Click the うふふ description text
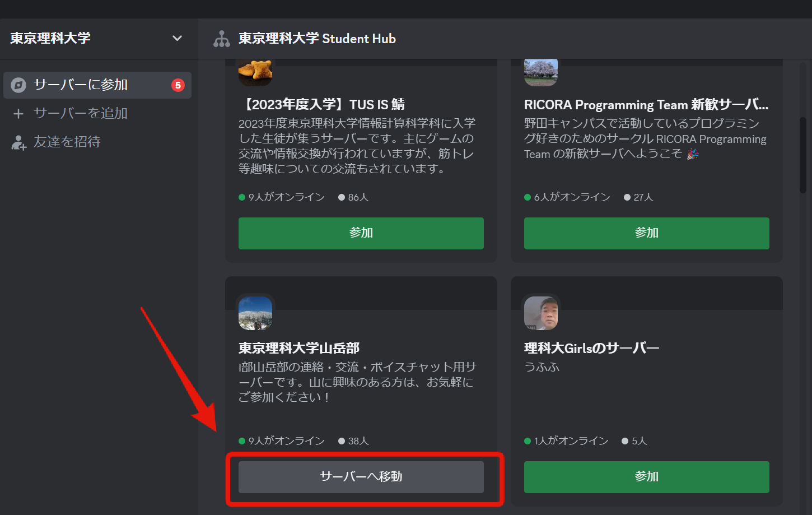Screen dimensions: 812x515 pos(542,368)
